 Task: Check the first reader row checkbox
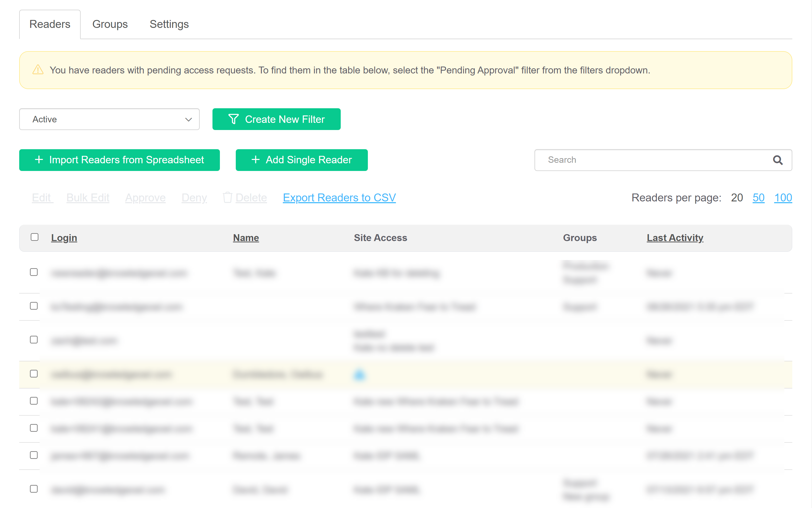(x=34, y=272)
